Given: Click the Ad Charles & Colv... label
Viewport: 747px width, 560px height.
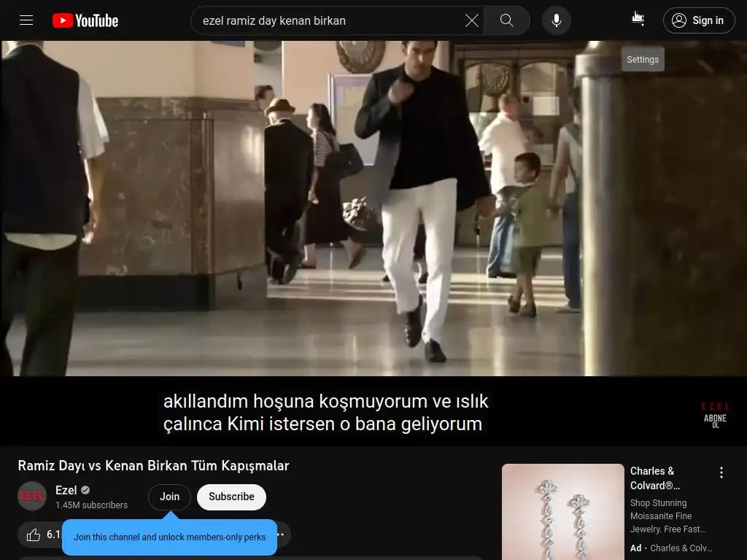Looking at the screenshot, I should pos(671,548).
